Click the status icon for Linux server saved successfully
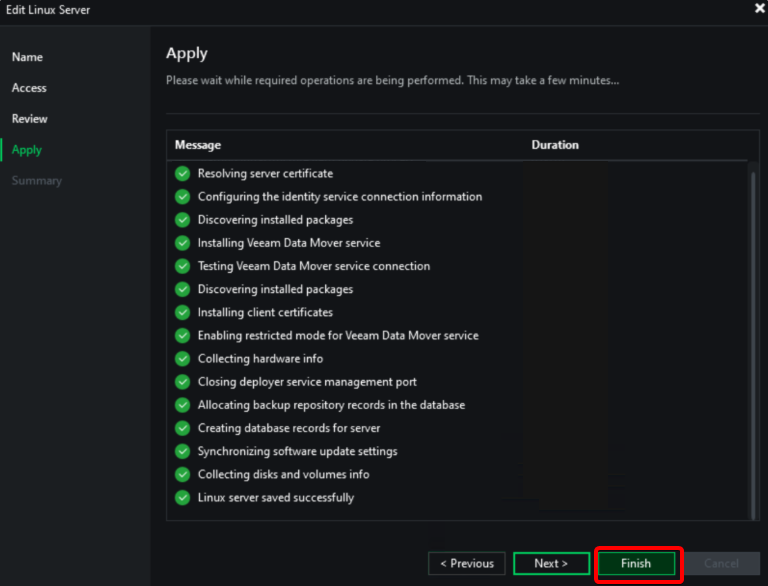 [x=182, y=498]
